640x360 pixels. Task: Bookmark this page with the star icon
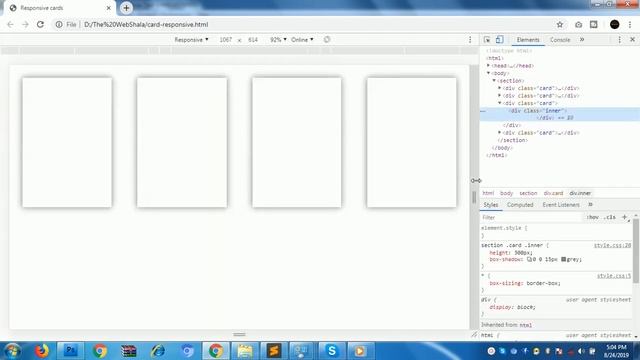560,24
